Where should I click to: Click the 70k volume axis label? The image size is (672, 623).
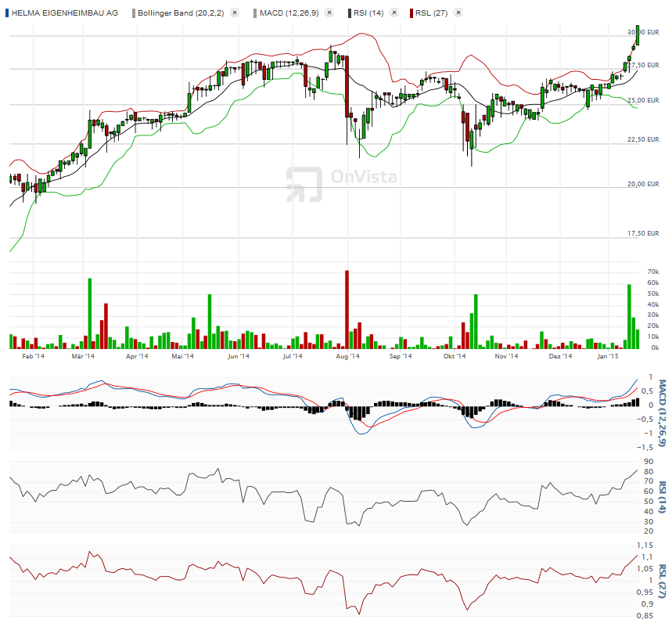653,272
